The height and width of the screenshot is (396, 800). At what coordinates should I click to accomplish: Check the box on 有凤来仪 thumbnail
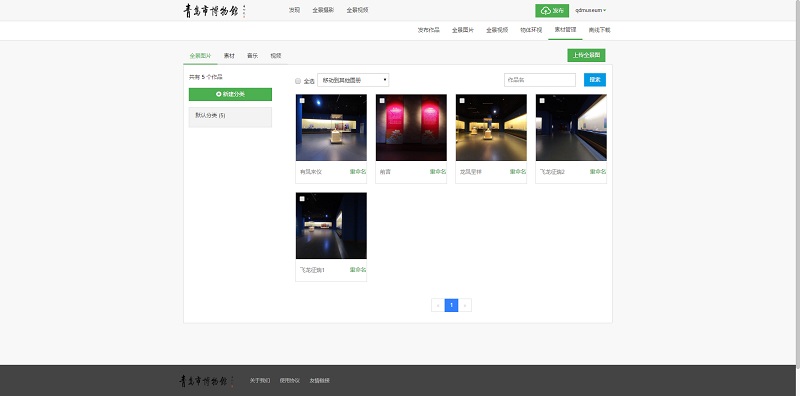point(302,101)
